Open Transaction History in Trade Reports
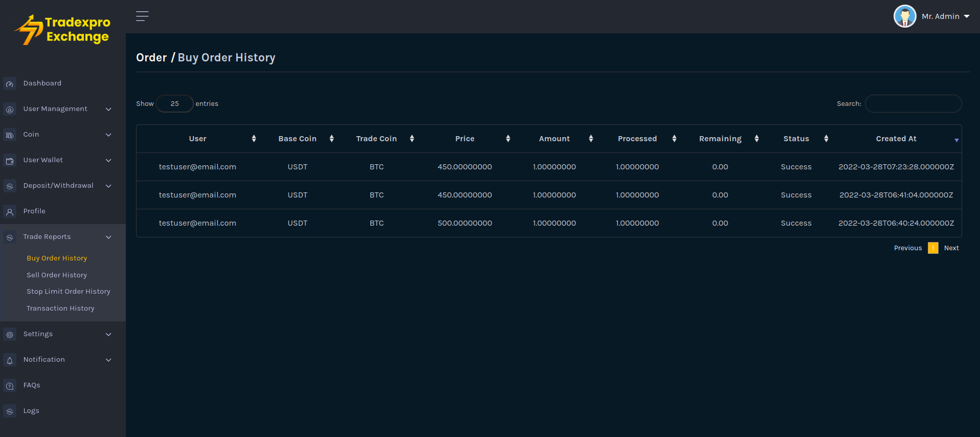This screenshot has height=437, width=980. pyautogui.click(x=60, y=309)
